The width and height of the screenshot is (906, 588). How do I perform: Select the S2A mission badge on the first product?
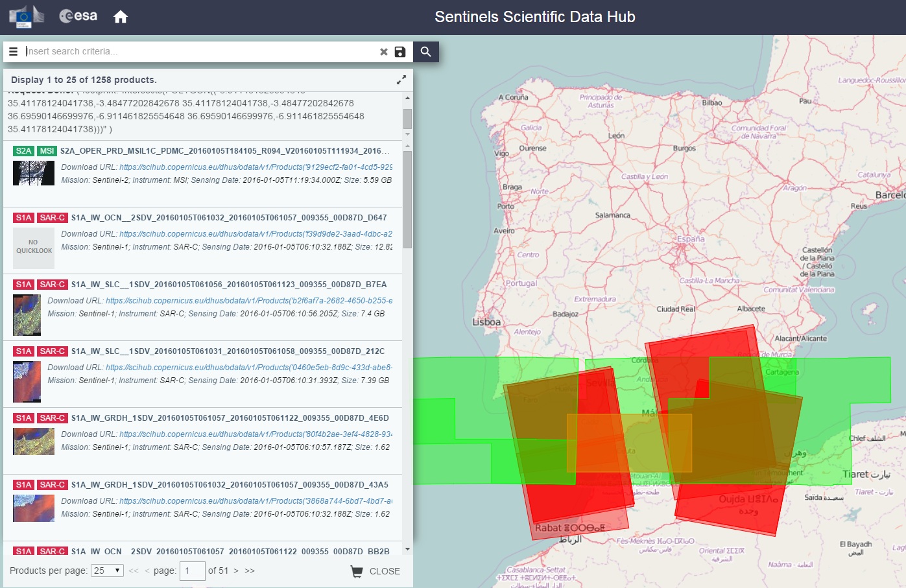coord(23,150)
